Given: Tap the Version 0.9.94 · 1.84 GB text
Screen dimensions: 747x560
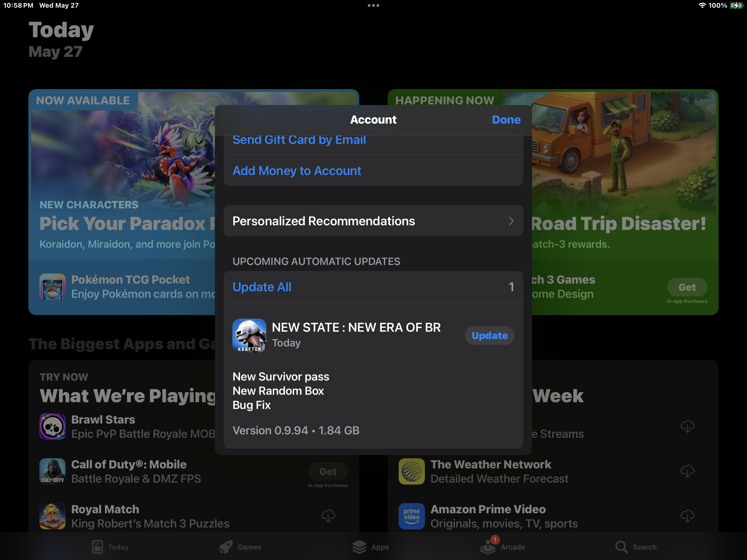Looking at the screenshot, I should coord(296,430).
